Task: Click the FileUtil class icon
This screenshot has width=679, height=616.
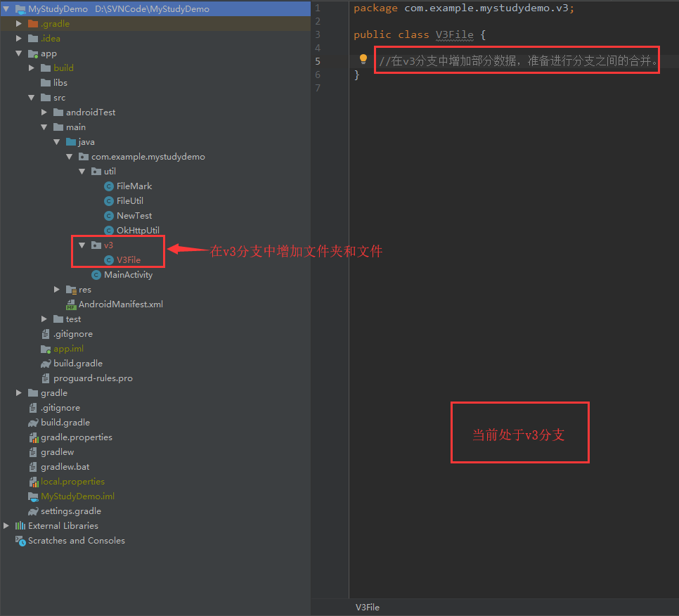Action: [x=109, y=201]
